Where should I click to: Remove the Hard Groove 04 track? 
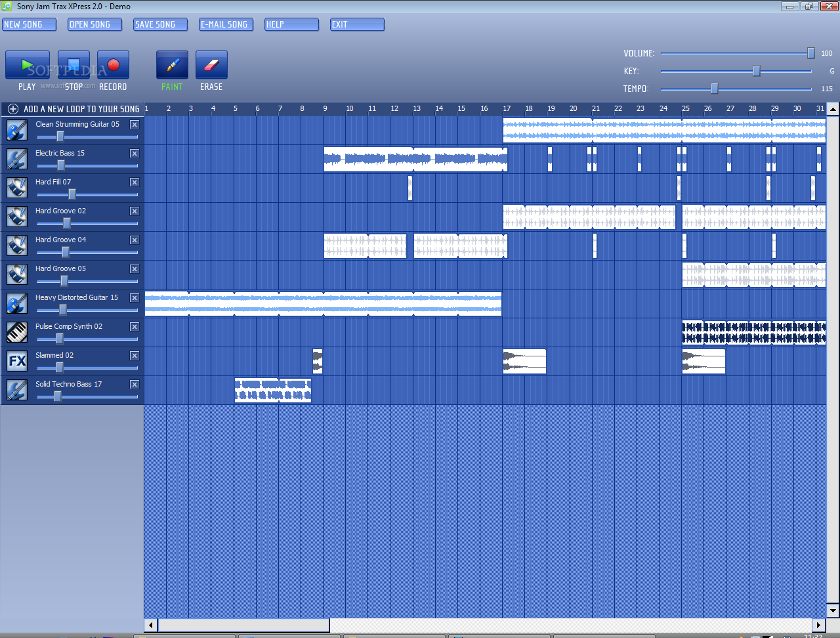tap(135, 240)
